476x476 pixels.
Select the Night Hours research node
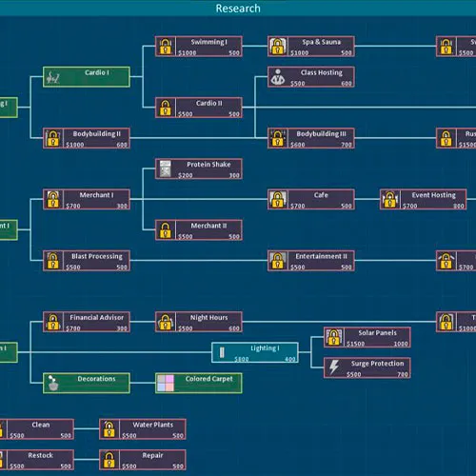coord(199,322)
